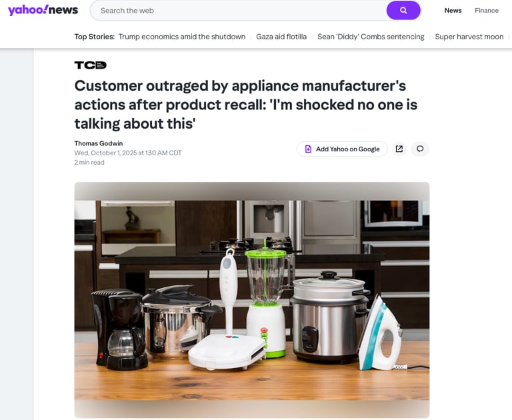Open the Gaza aid flotilla story
This screenshot has width=512, height=420.
coord(281,37)
